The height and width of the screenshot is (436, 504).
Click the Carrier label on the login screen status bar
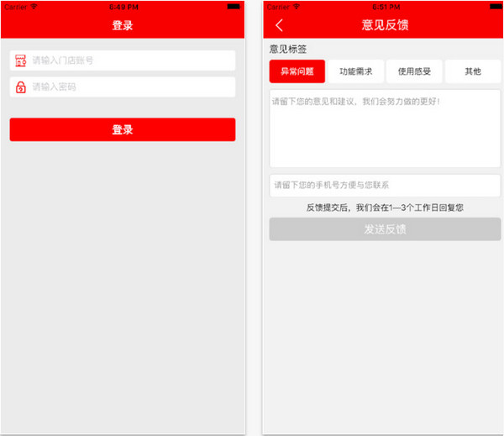click(15, 7)
